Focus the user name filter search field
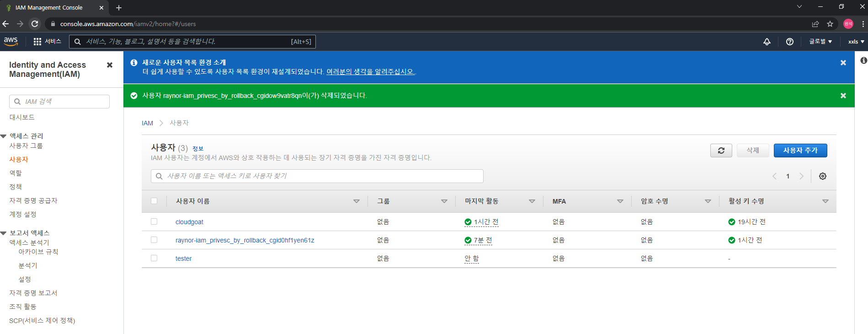868x334 pixels. 317,176
